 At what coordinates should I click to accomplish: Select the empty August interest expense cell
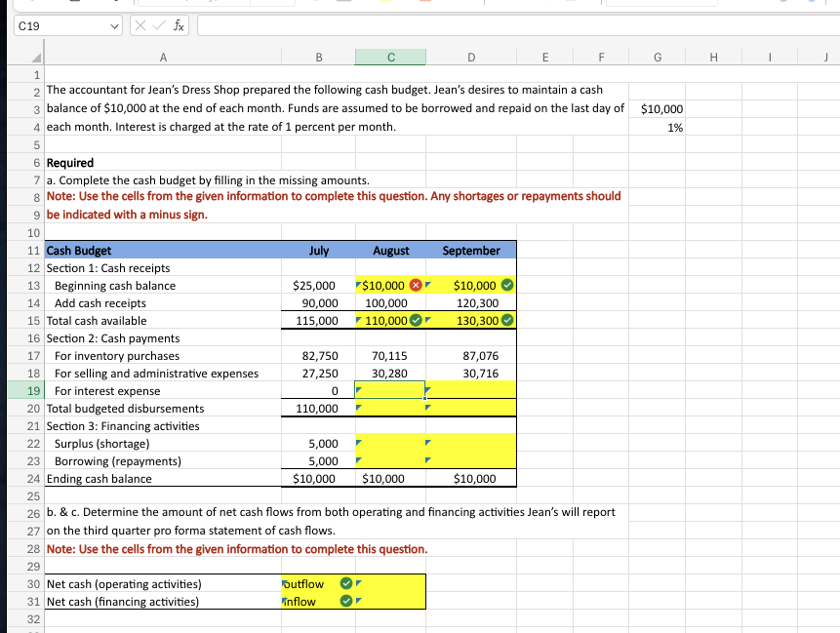pyautogui.click(x=390, y=390)
